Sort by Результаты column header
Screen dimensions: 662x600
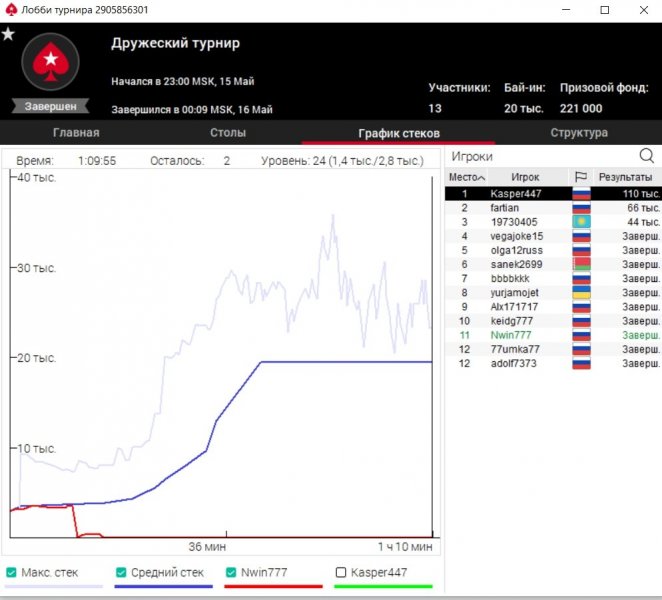(x=626, y=177)
